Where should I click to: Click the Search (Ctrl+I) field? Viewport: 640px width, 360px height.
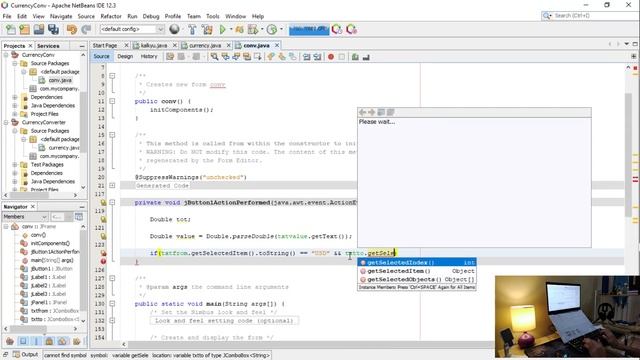tap(590, 16)
